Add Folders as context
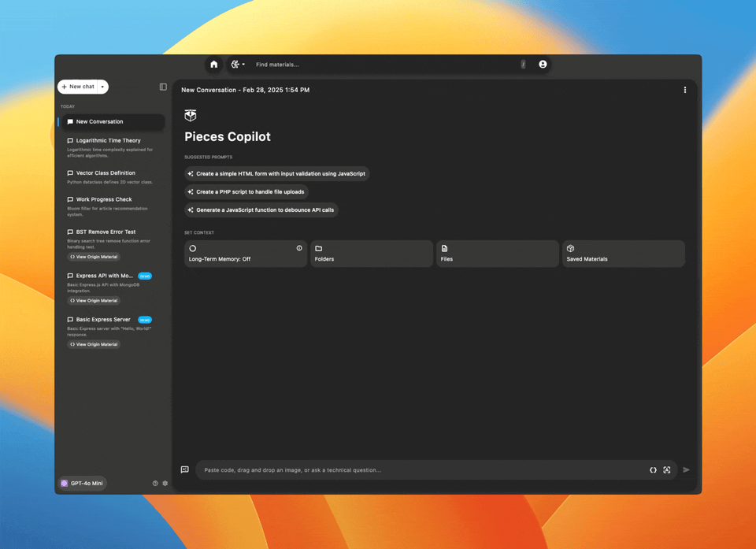Screen dimensions: 756x549 click(371, 254)
